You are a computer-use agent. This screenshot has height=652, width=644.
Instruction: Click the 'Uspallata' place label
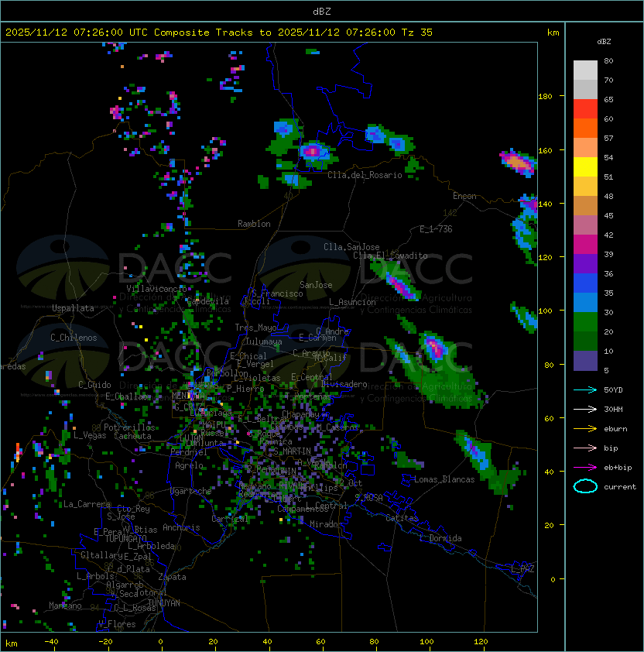click(x=73, y=308)
